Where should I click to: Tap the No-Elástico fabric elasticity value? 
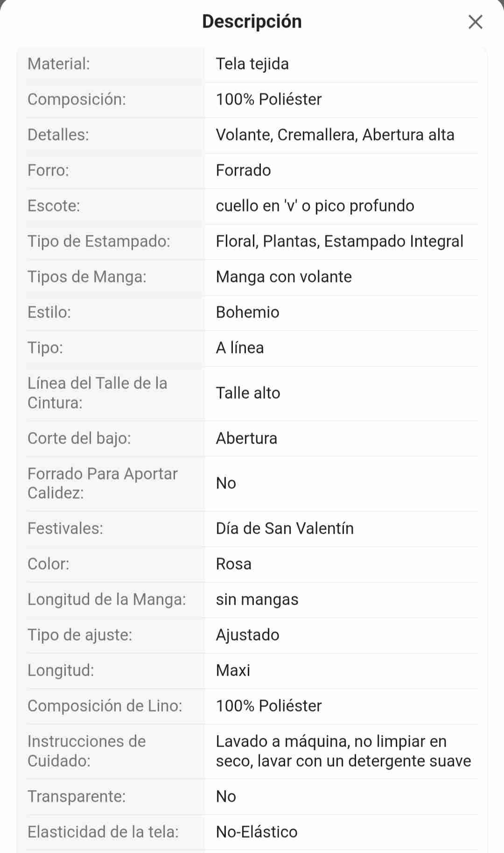tap(256, 832)
